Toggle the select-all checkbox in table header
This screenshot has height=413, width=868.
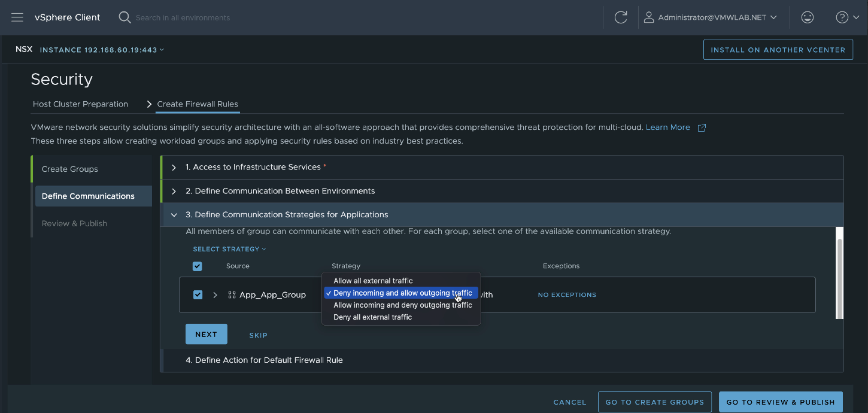(198, 266)
